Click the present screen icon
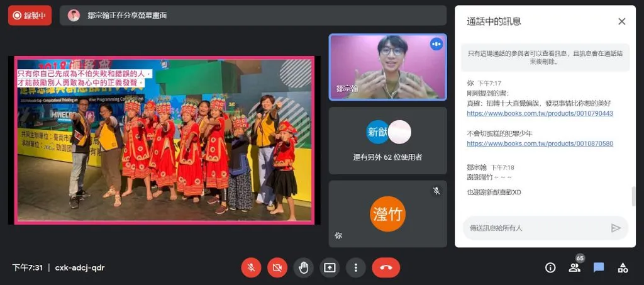Viewport: 644px width, 285px height. [330, 267]
